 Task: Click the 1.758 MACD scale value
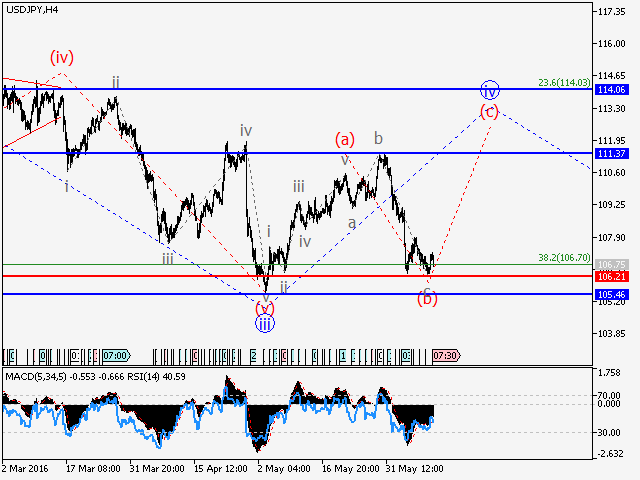point(609,373)
